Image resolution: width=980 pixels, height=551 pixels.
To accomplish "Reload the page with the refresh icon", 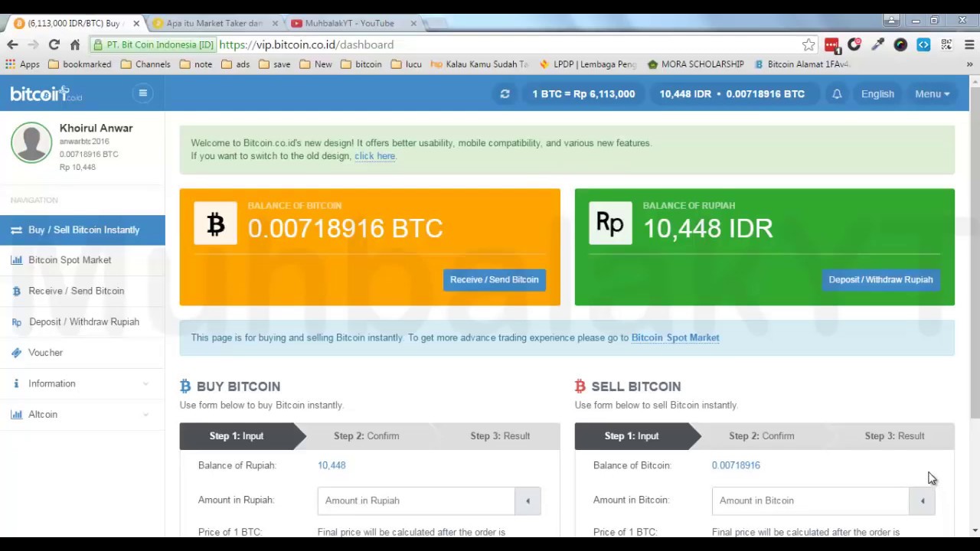I will 54,44.
